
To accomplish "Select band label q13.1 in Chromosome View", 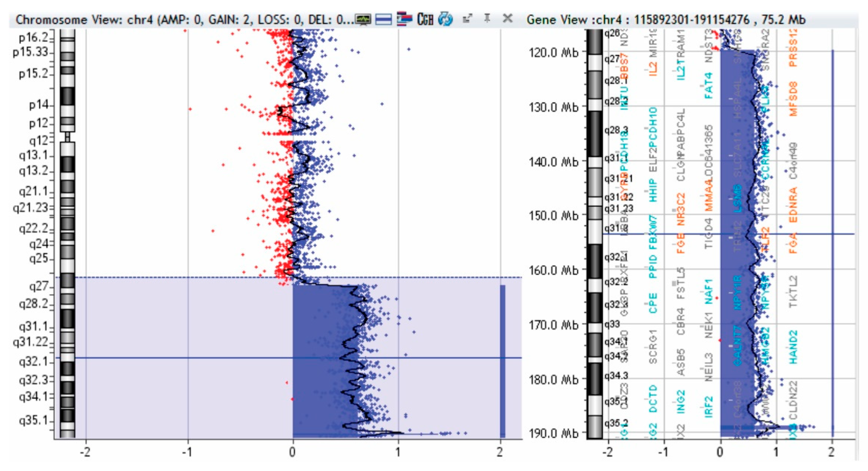I will coord(34,156).
